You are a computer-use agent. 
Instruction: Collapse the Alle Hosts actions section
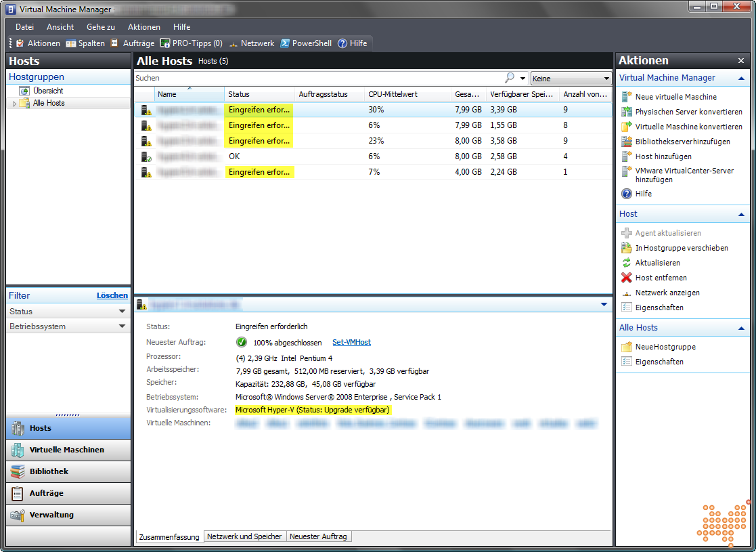pos(741,328)
